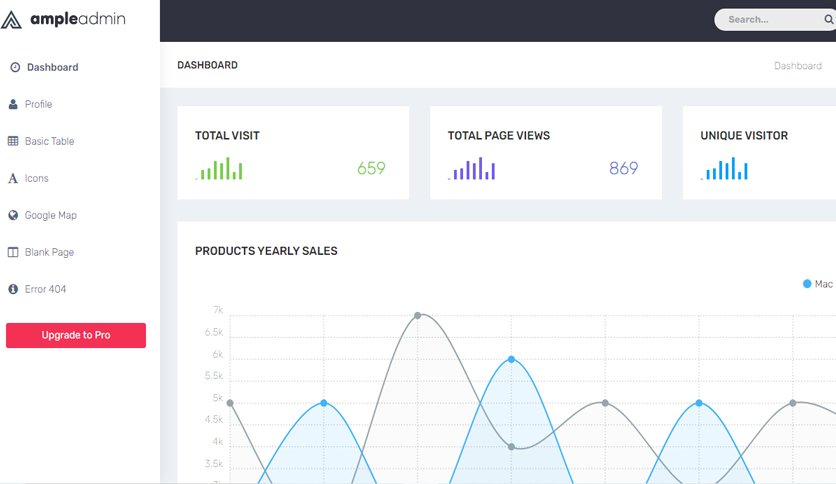
Task: Click the purple Total Page Views sparkline
Action: (472, 168)
